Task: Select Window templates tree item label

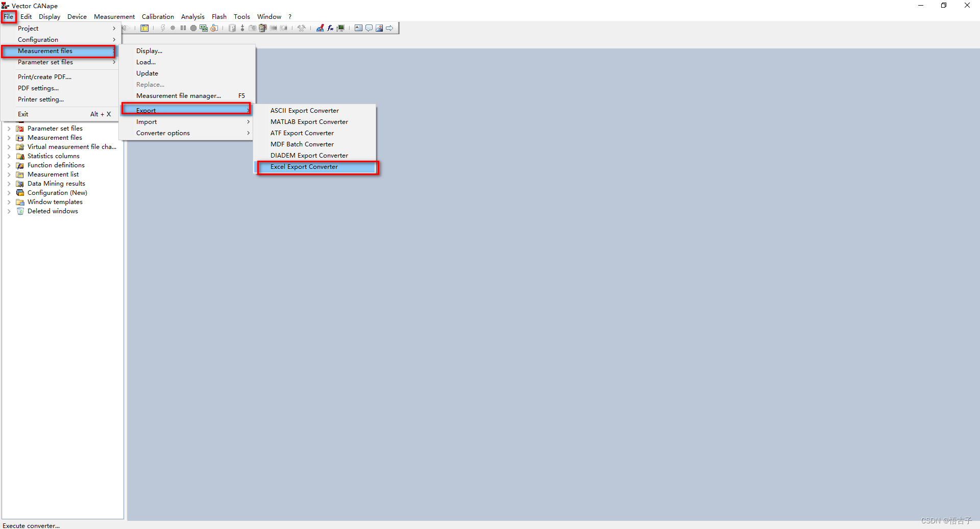Action: point(55,202)
